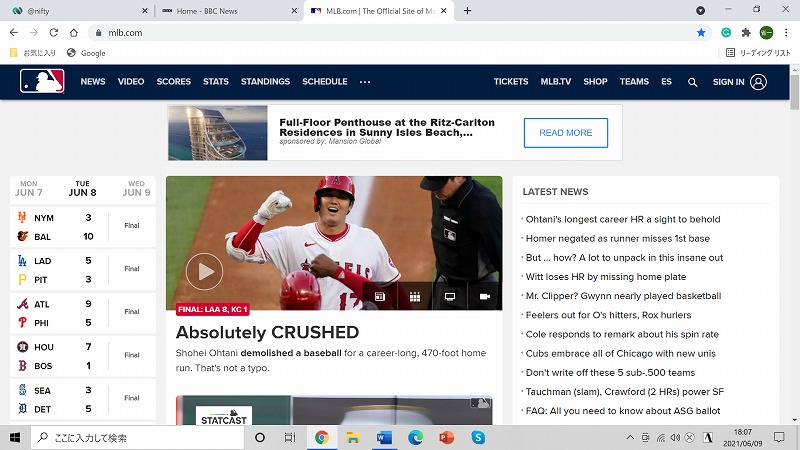
Task: Open the Google bookmark
Action: 86,53
